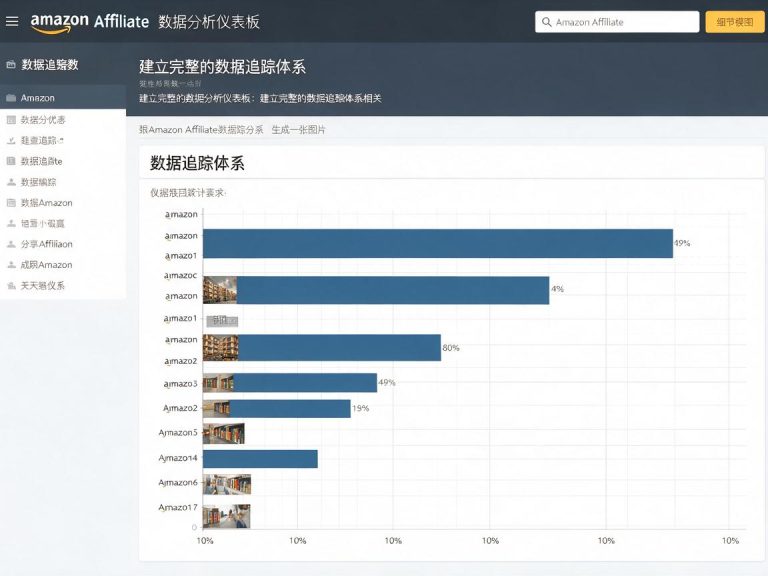Click the amazo3 bar labeled 49%
Viewport: 768px width, 576px height.
(290, 383)
